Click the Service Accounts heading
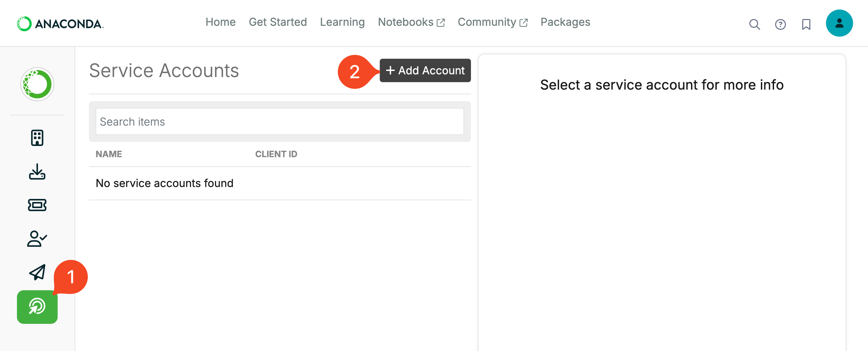 [164, 71]
